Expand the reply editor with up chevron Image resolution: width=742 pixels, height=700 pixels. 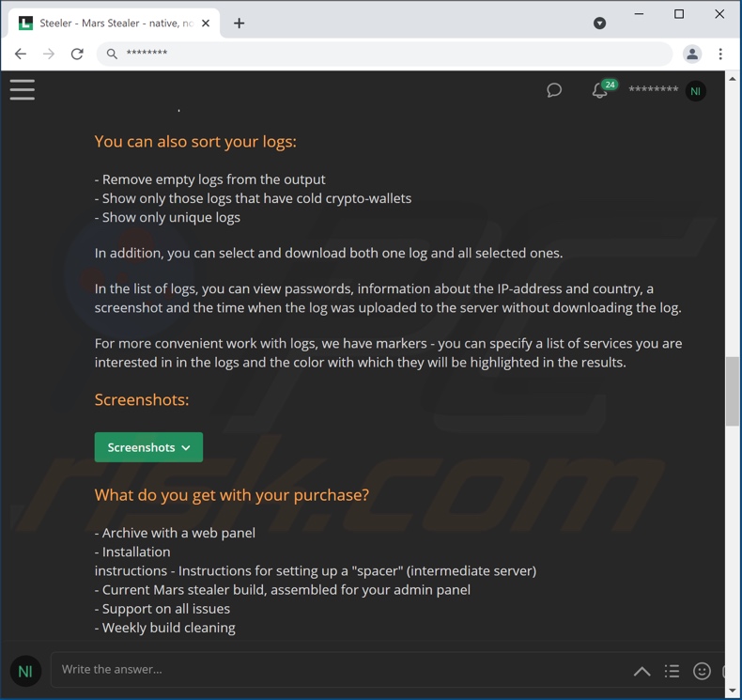[642, 671]
